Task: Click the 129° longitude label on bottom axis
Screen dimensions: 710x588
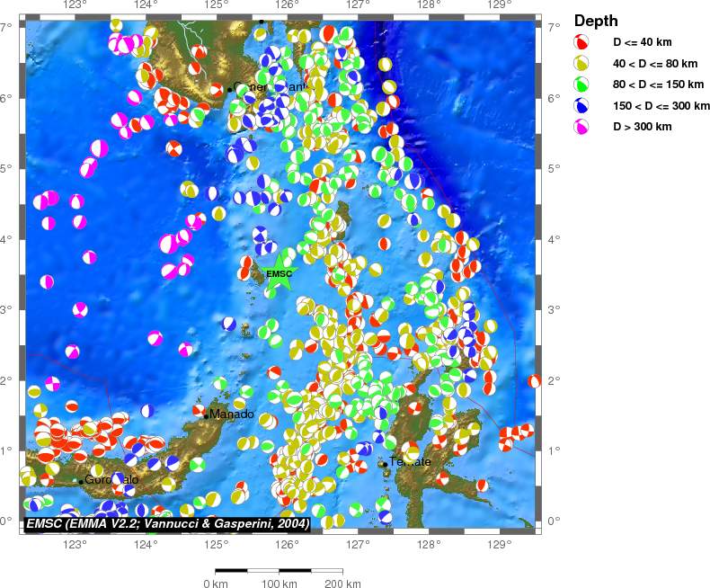Action: (x=500, y=545)
